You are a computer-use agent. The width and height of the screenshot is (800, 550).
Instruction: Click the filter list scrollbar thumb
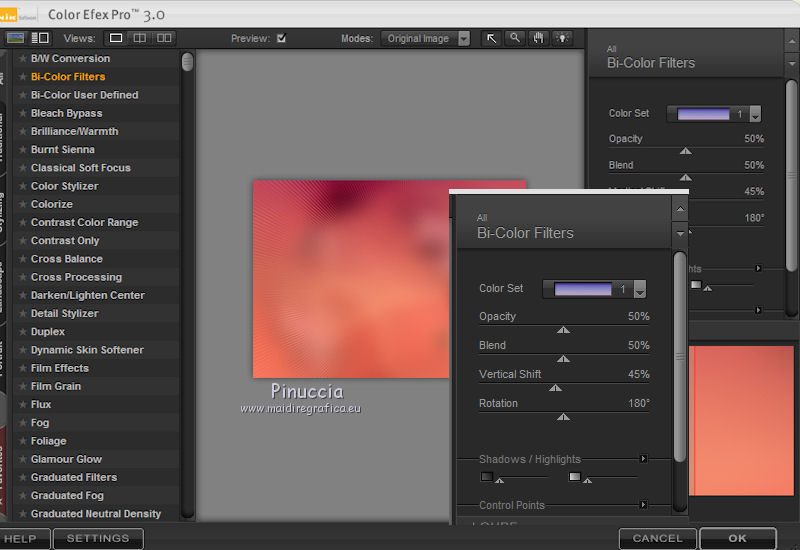click(187, 62)
